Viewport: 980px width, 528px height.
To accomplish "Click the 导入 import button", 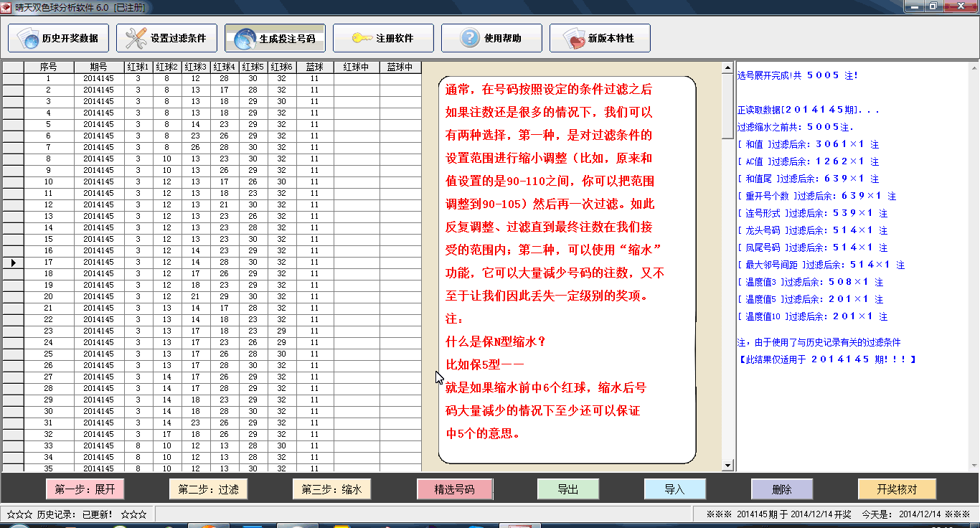I will point(674,489).
